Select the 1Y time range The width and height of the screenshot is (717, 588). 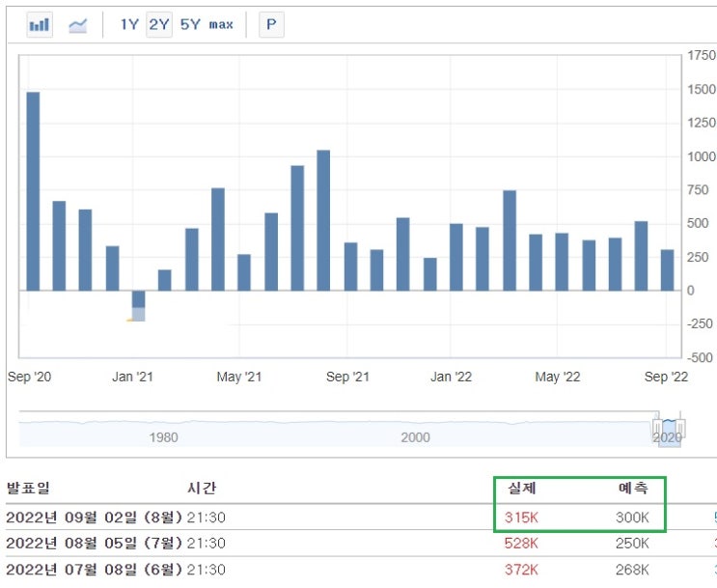coord(129,24)
